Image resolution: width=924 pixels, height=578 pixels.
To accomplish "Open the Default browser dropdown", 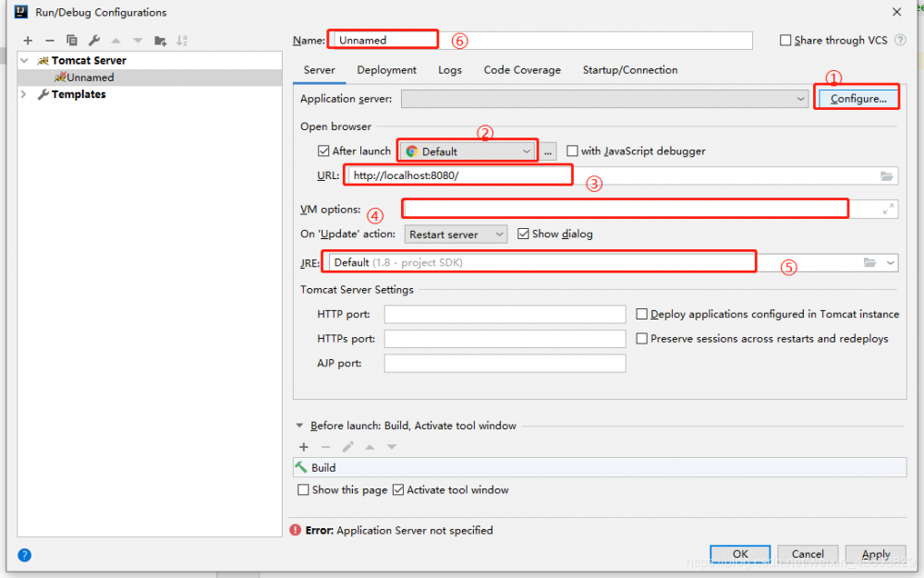I will [x=468, y=151].
